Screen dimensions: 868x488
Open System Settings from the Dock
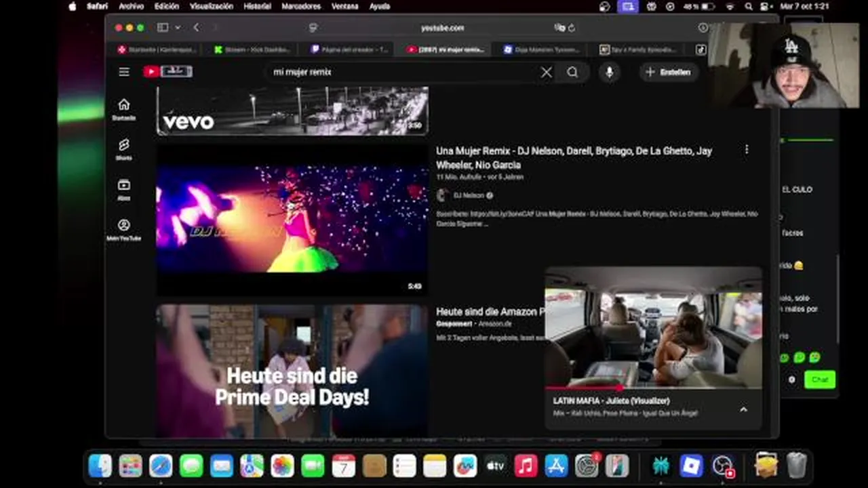pyautogui.click(x=587, y=466)
